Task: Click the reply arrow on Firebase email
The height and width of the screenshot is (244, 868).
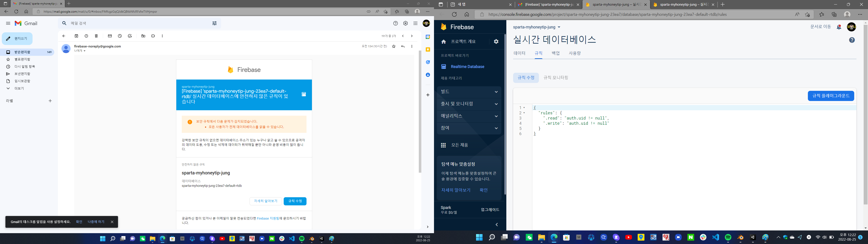Action: 403,47
